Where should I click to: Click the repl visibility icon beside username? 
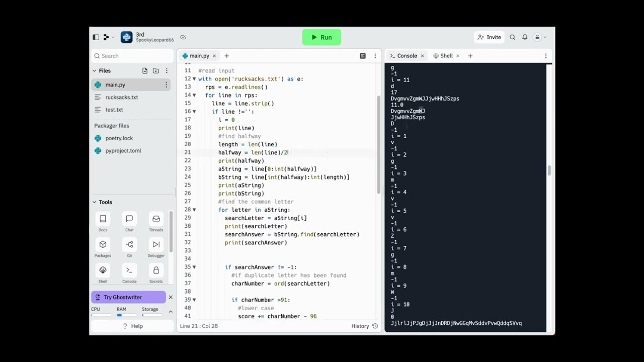183,37
